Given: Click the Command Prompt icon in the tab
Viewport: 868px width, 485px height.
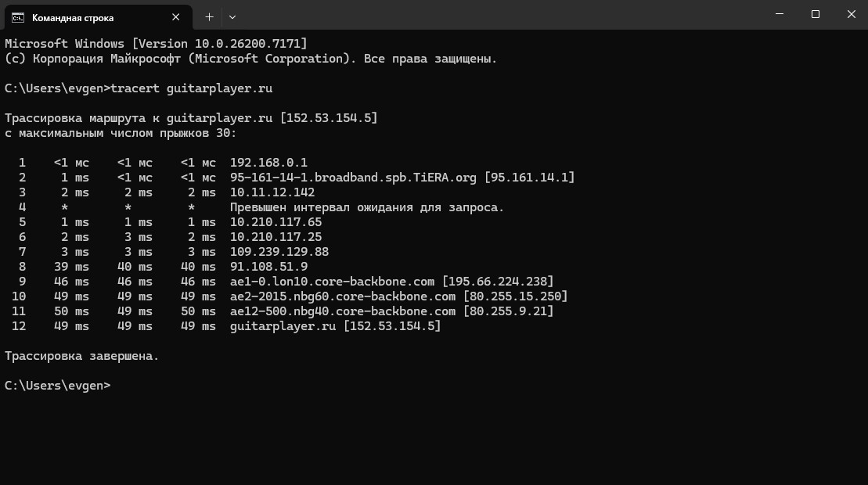Looking at the screenshot, I should pyautogui.click(x=17, y=17).
